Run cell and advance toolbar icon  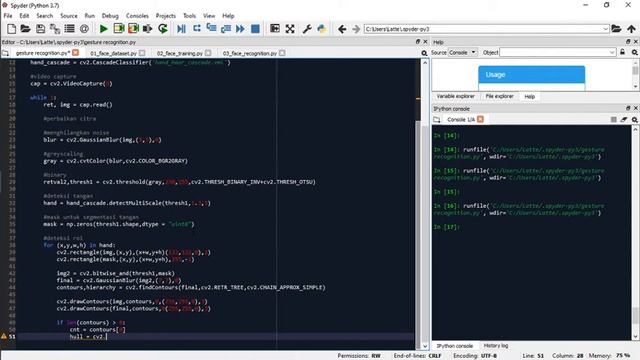coord(133,29)
